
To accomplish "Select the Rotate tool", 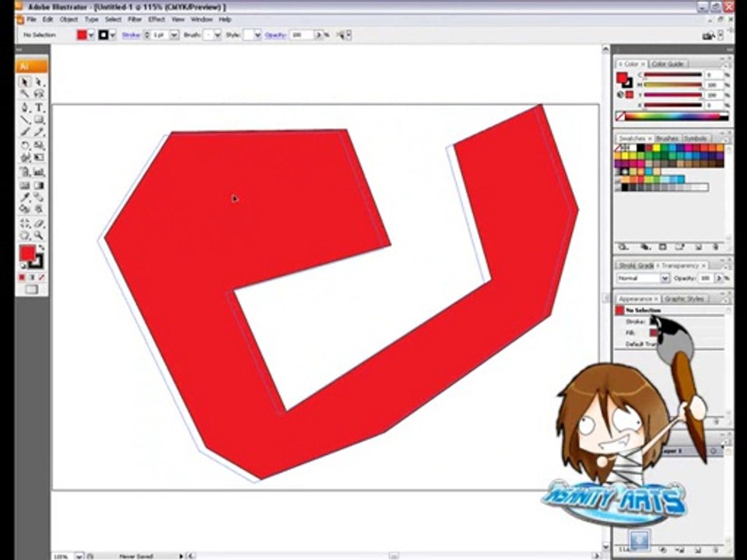I will [x=25, y=145].
